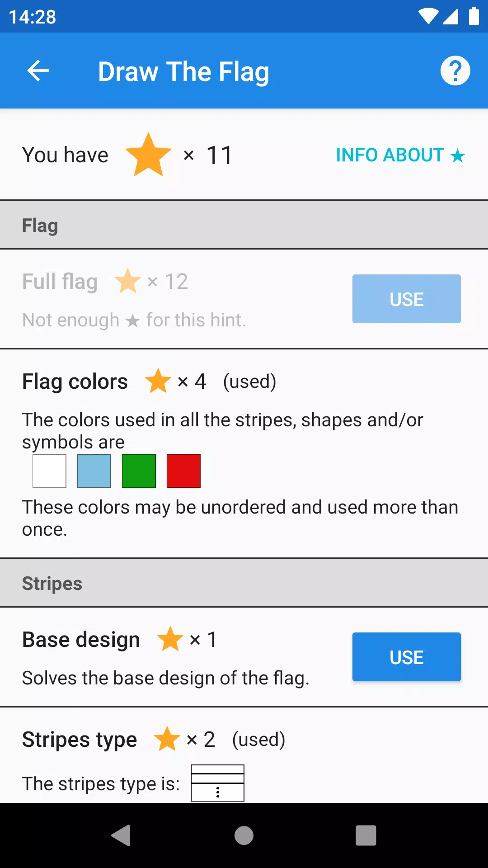Tap the Flag section header
Screen dimensions: 488x868
[x=244, y=225]
